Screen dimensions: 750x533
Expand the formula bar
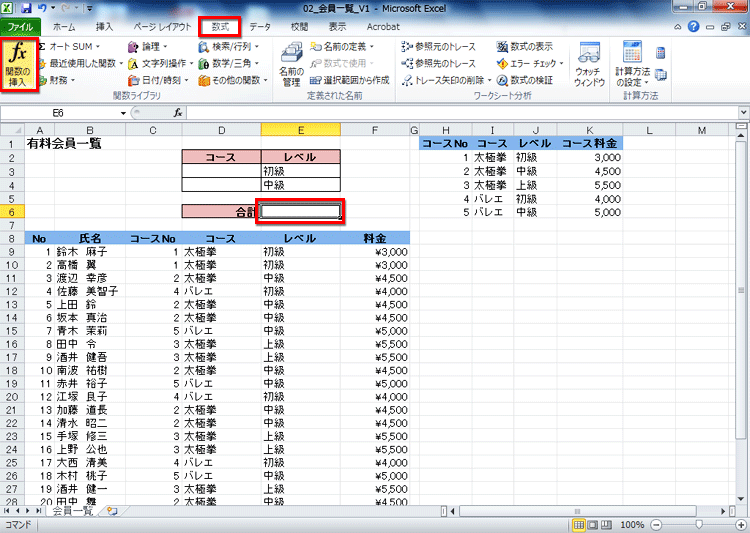point(743,113)
